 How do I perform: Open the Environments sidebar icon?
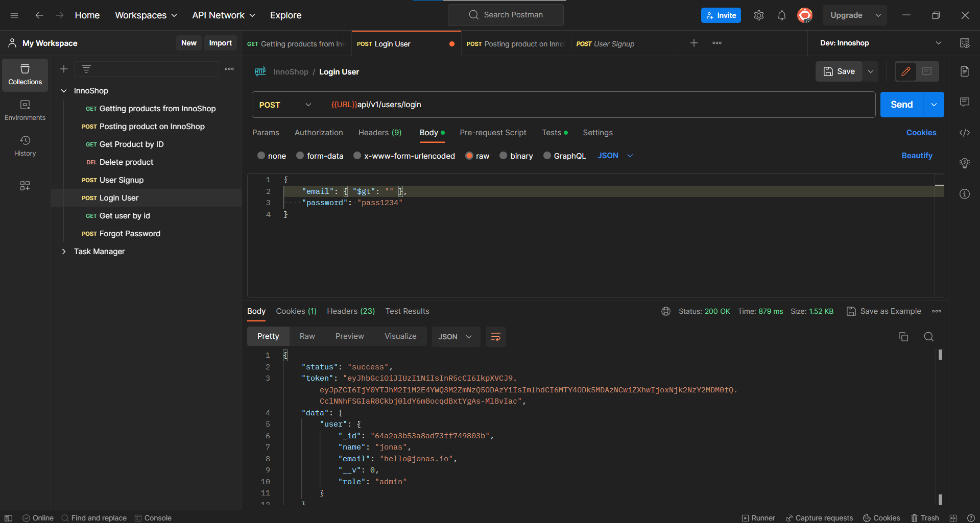click(x=25, y=109)
